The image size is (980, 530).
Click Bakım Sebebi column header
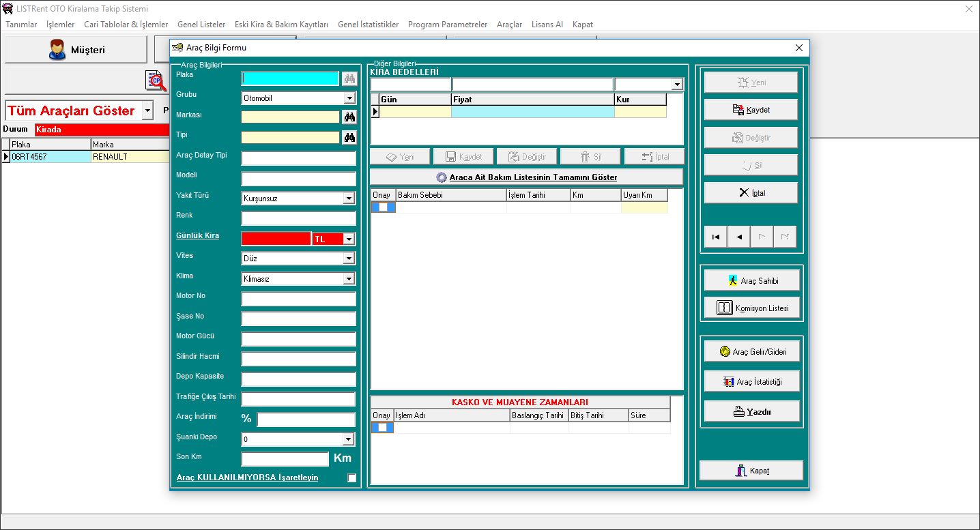click(450, 195)
